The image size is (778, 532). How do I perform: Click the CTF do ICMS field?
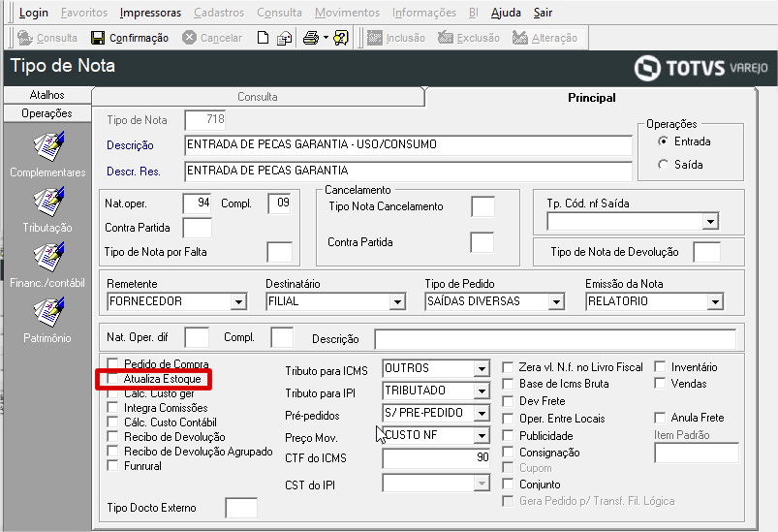pos(436,458)
